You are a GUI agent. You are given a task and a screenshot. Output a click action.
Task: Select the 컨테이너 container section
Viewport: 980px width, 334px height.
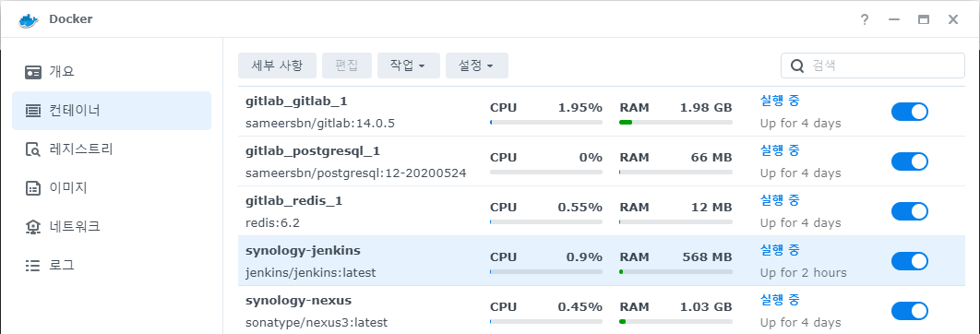(112, 111)
